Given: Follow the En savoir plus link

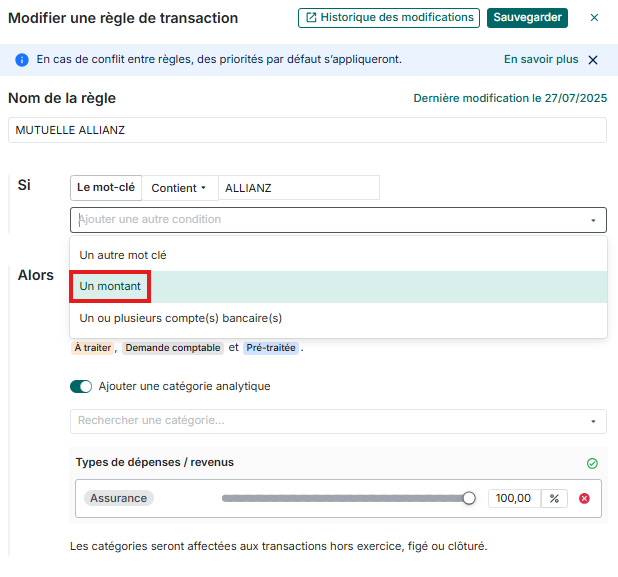Looking at the screenshot, I should (540, 60).
